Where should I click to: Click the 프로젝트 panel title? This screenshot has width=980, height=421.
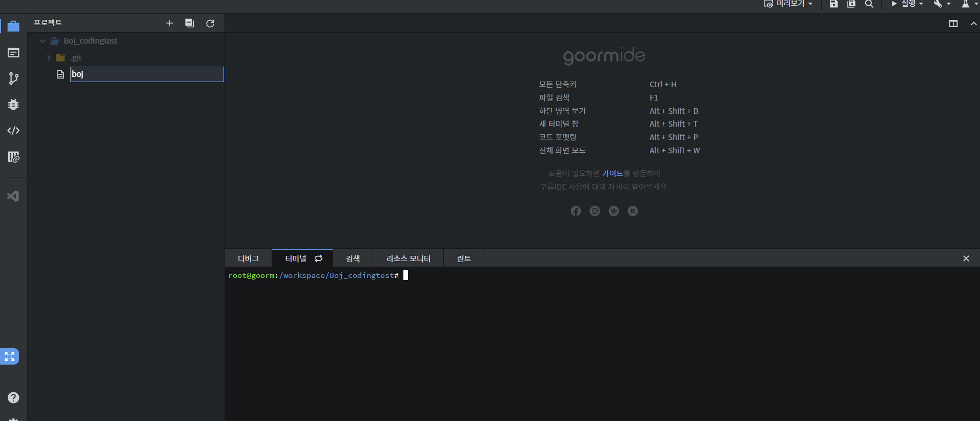point(48,23)
